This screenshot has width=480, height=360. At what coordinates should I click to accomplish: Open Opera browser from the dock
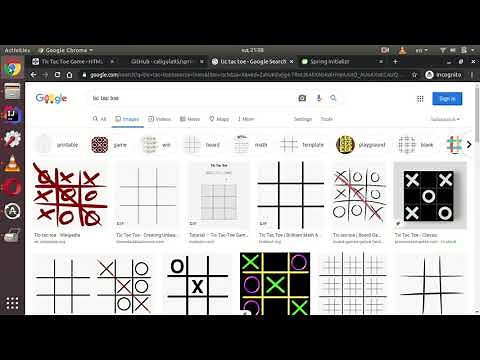pos(12,187)
